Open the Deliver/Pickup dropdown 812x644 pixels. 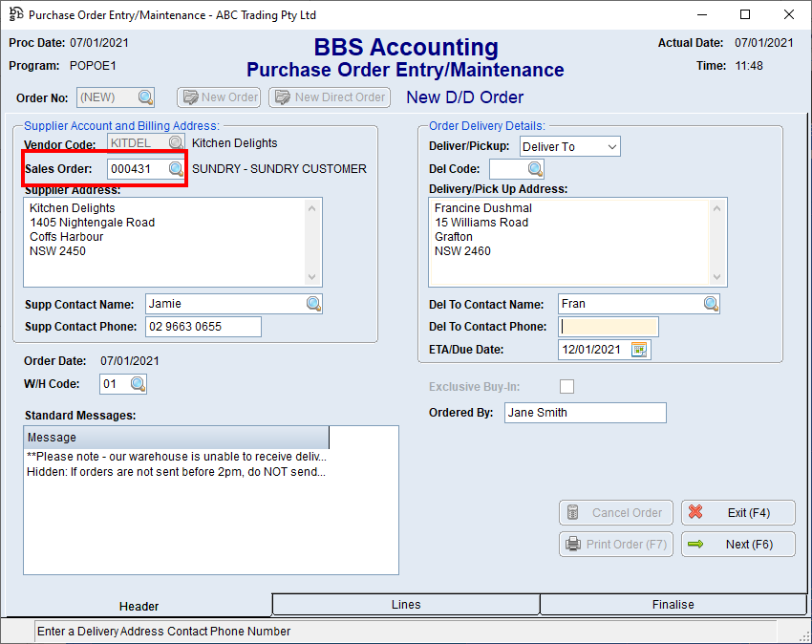pyautogui.click(x=611, y=146)
